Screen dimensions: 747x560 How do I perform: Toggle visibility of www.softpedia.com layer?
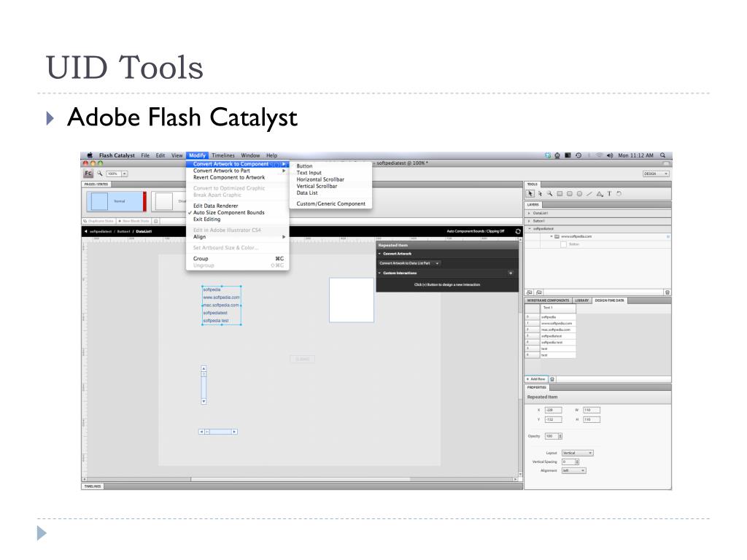(668, 237)
